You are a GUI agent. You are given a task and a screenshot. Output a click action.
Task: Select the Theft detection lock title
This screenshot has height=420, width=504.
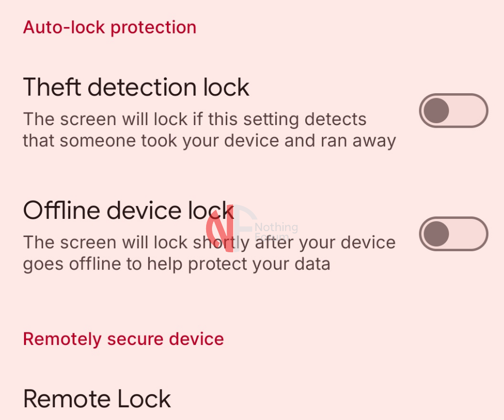136,87
